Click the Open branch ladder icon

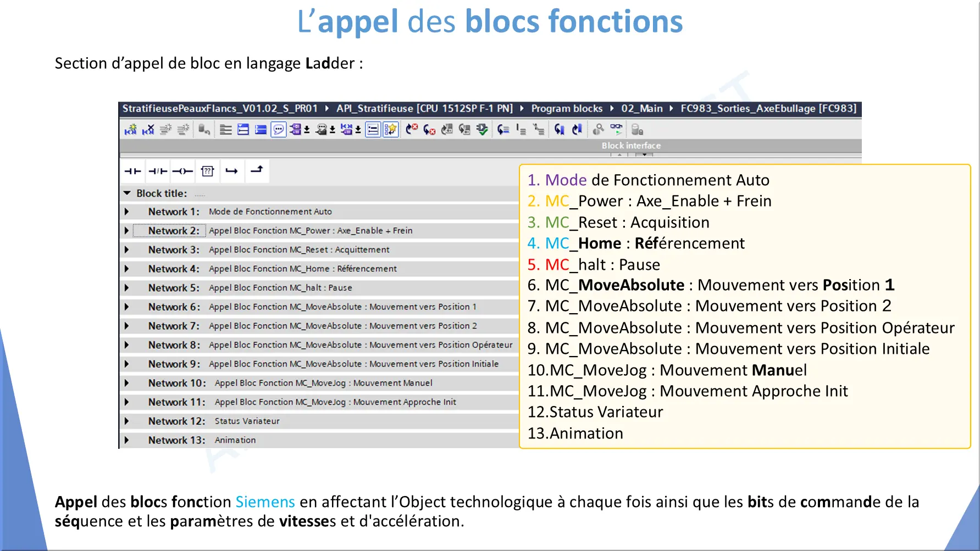231,171
